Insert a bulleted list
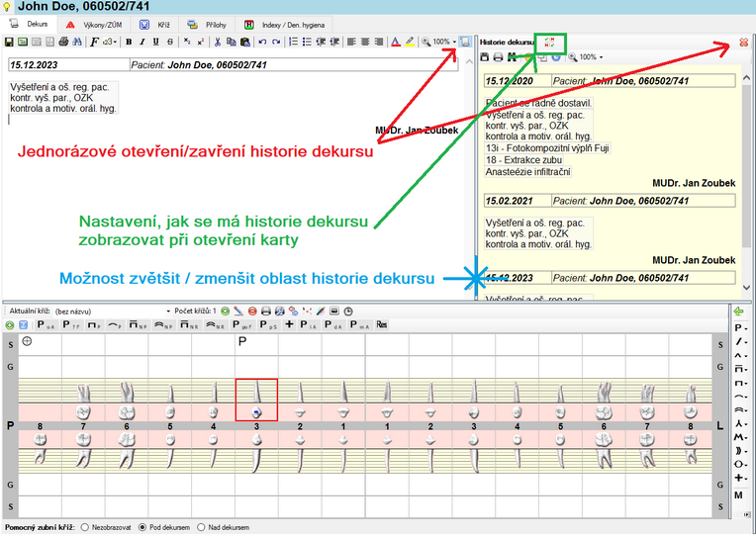756x536 pixels. click(x=307, y=42)
